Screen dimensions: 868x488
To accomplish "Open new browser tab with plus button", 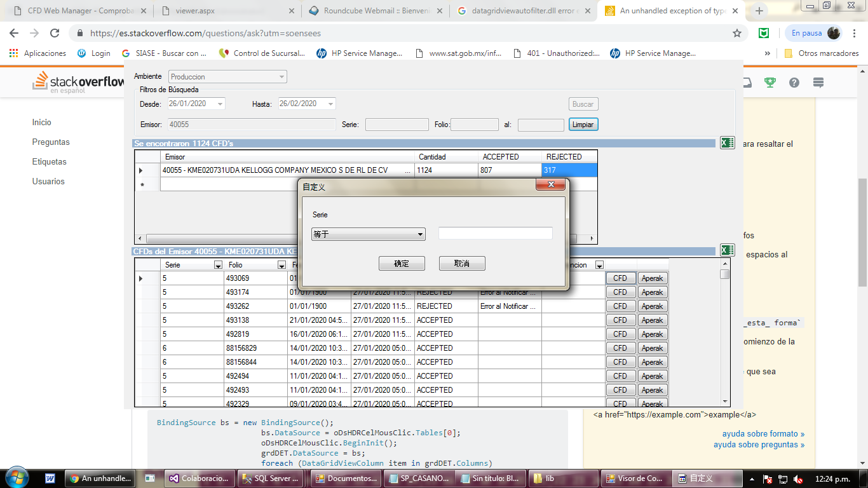I will (759, 11).
